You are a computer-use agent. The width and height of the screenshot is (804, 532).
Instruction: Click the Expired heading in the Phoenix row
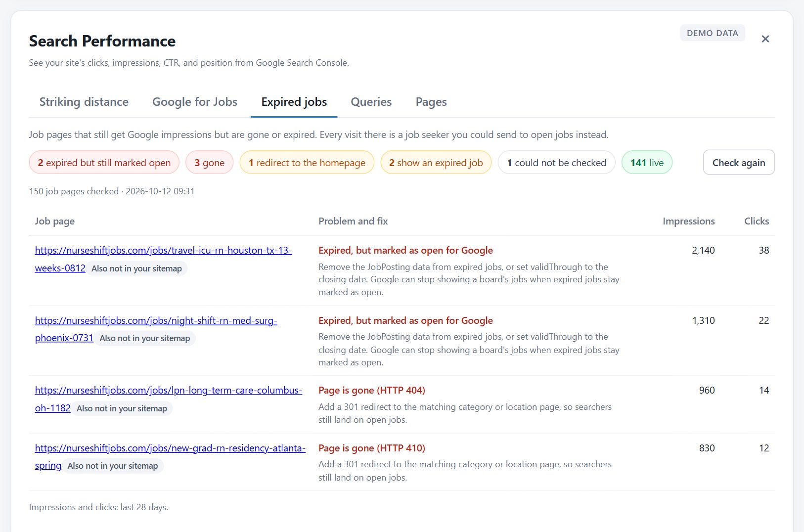tap(405, 321)
